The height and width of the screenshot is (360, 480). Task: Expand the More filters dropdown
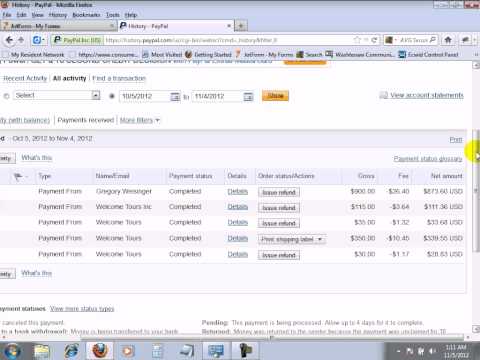click(140, 120)
